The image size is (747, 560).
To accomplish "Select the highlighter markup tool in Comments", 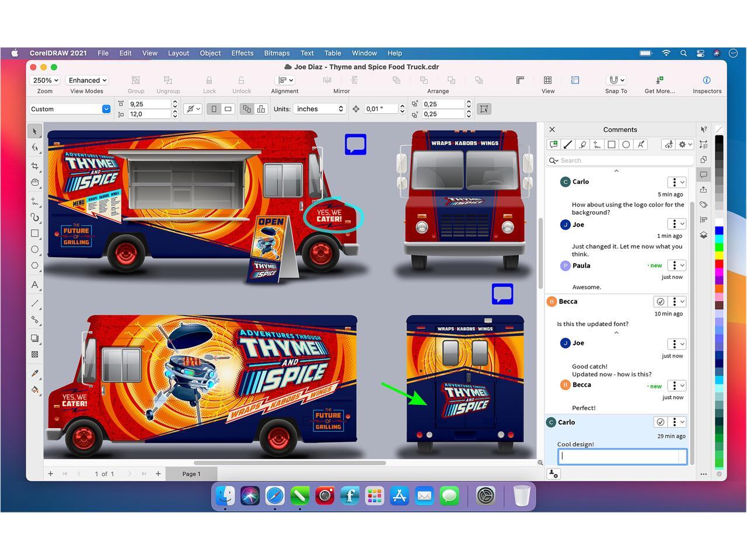I will coord(582,144).
